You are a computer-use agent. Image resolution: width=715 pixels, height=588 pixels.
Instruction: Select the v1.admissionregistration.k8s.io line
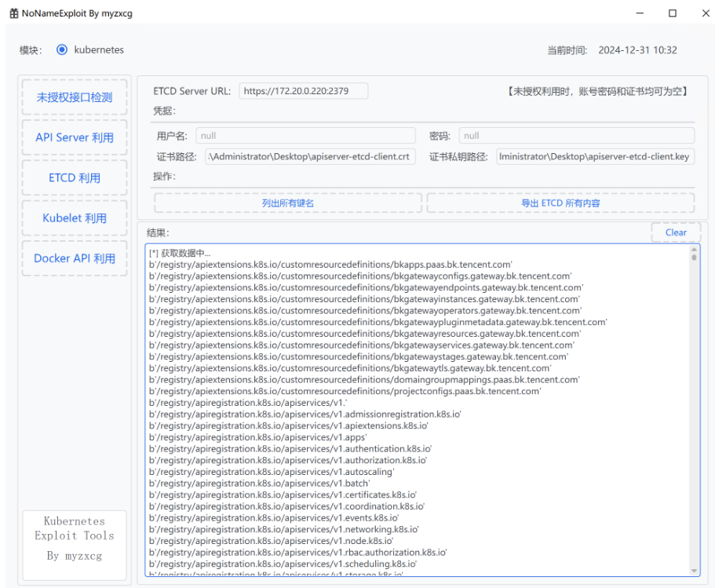point(305,415)
